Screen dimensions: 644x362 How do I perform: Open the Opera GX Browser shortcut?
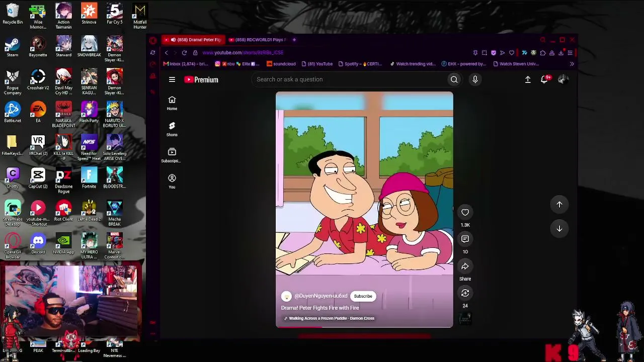click(13, 246)
